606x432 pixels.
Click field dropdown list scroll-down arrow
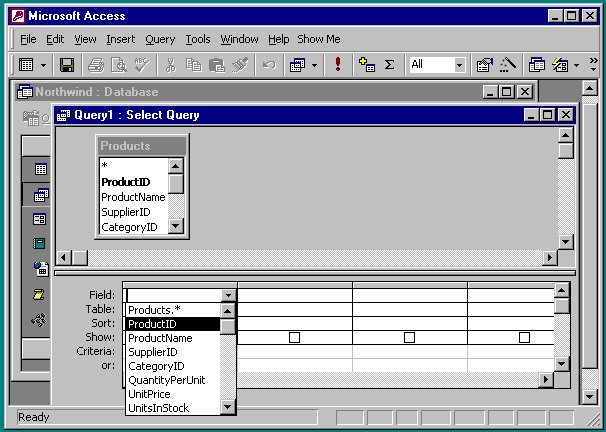(x=228, y=406)
